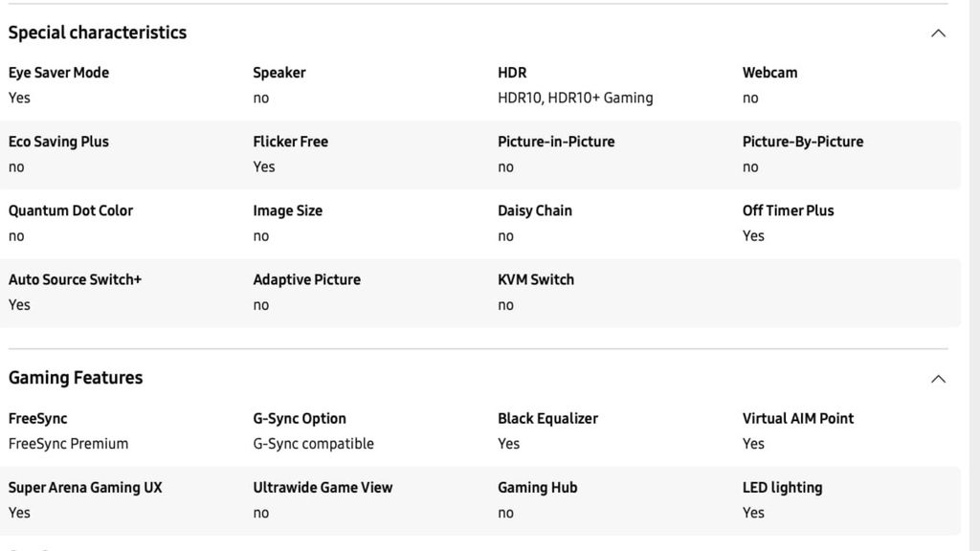980x551 pixels.
Task: Click the Picture-in-Picture label
Action: click(556, 142)
